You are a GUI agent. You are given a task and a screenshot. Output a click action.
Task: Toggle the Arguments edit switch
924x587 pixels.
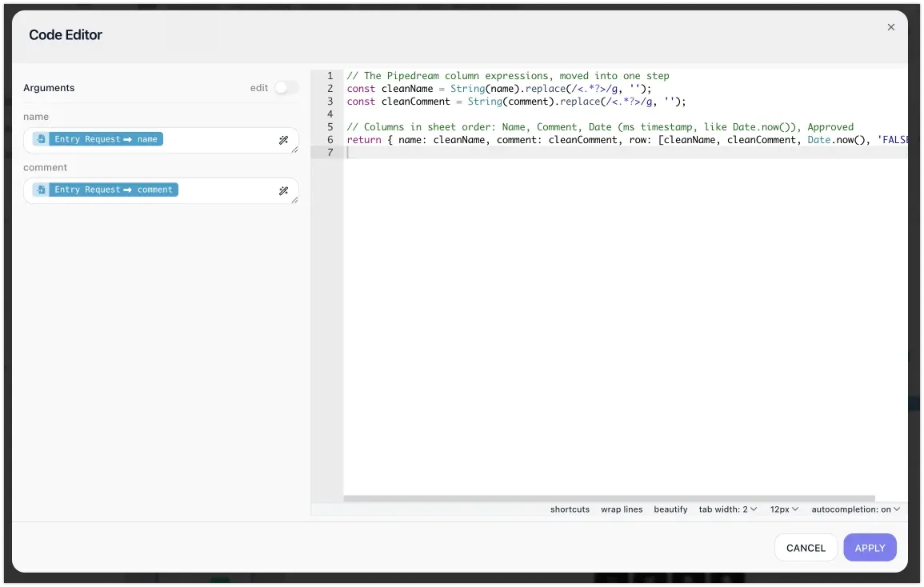coord(286,88)
